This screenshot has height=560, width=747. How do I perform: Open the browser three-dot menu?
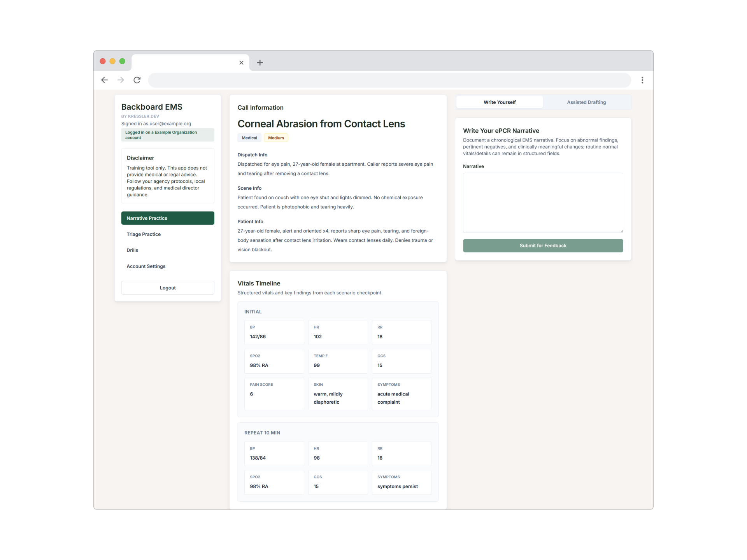tap(642, 80)
